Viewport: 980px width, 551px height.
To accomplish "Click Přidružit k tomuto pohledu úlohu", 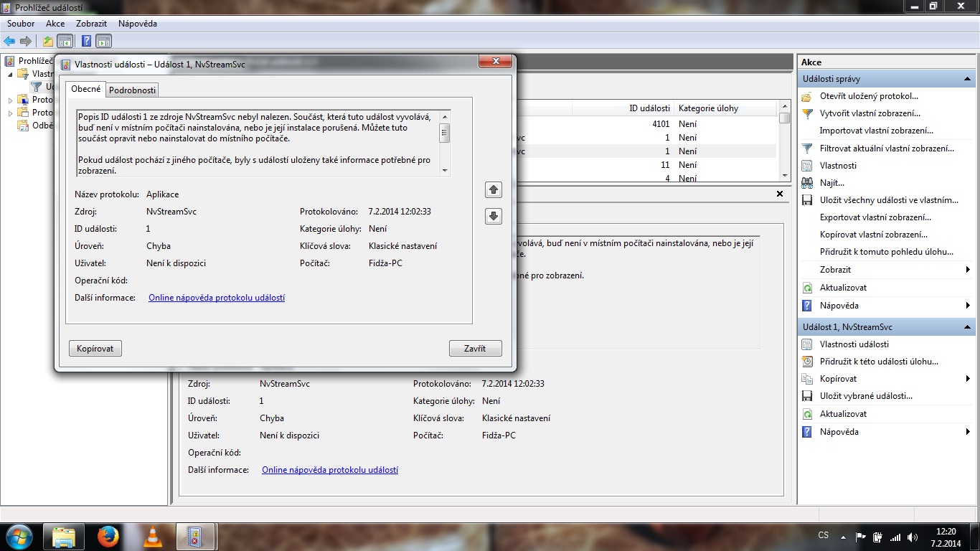I will pos(887,252).
